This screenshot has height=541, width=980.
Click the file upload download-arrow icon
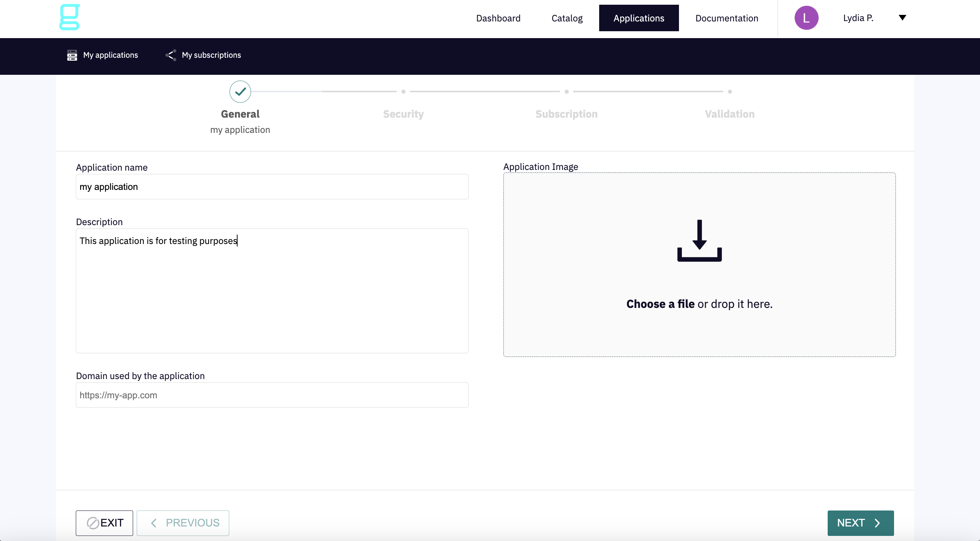699,241
